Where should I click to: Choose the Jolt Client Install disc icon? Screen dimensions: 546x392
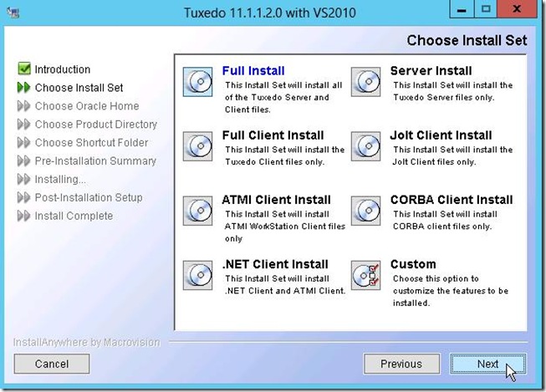365,146
